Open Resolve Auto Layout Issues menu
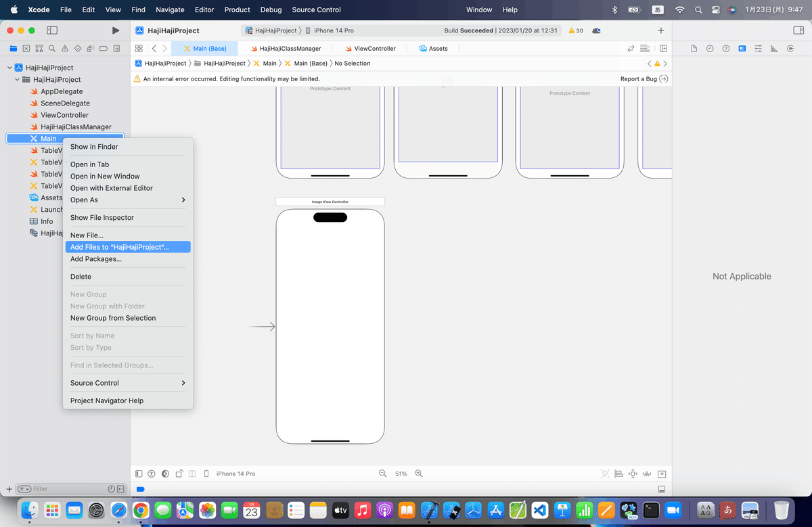Viewport: 812px width, 527px height. point(648,474)
